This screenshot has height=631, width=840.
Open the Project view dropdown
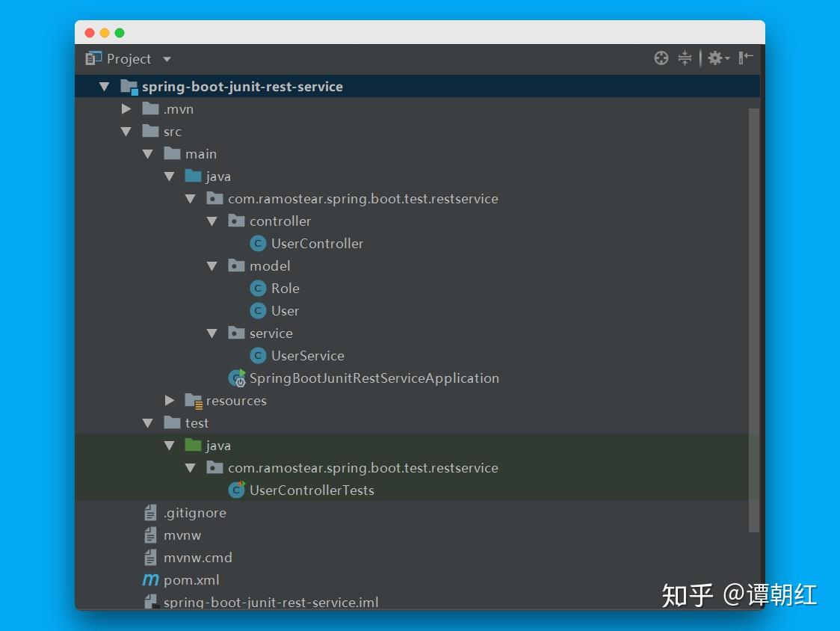pos(166,58)
